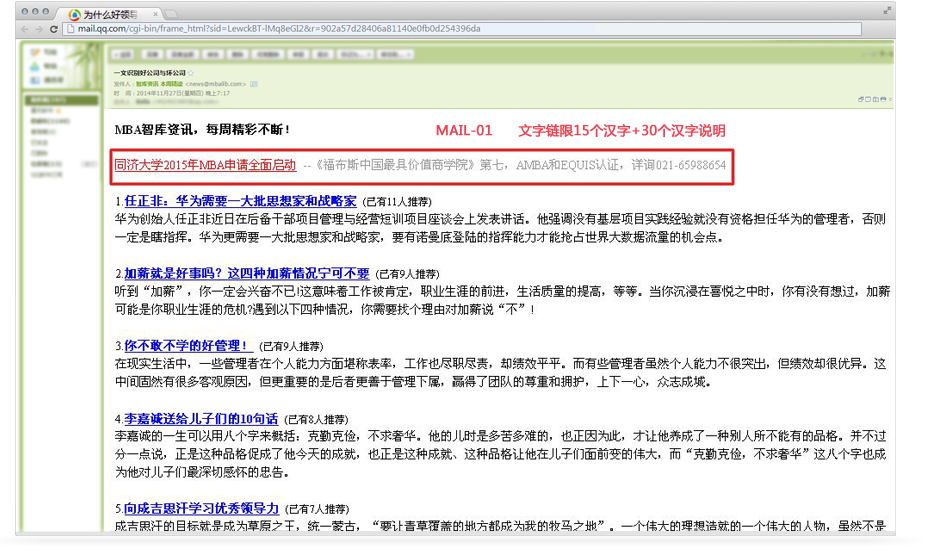Click the print mail icon
This screenshot has width=927, height=553.
pyautogui.click(x=883, y=99)
